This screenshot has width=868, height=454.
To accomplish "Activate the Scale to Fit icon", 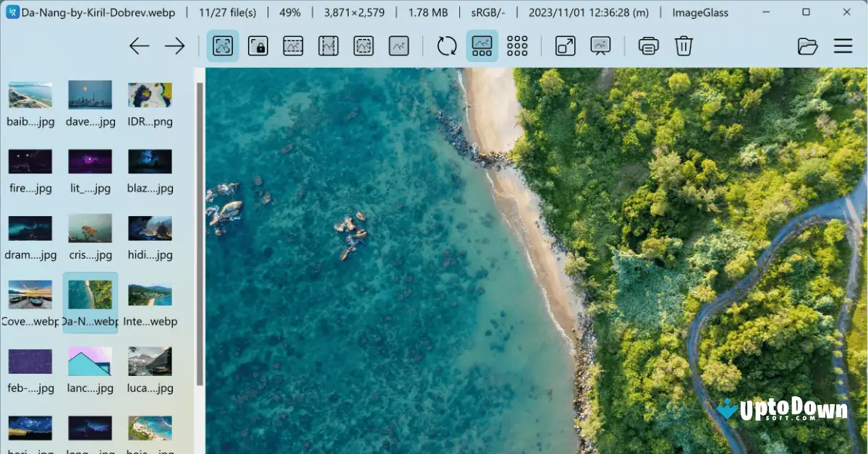I will [363, 46].
